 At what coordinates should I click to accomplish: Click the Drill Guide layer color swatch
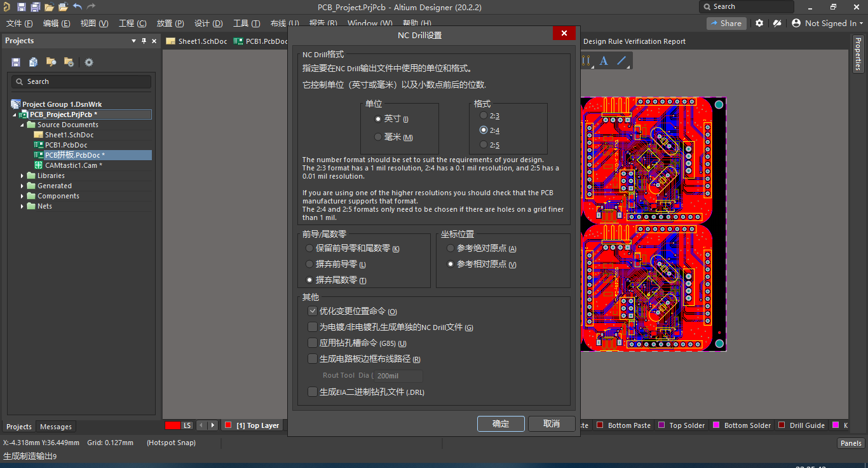[782, 425]
